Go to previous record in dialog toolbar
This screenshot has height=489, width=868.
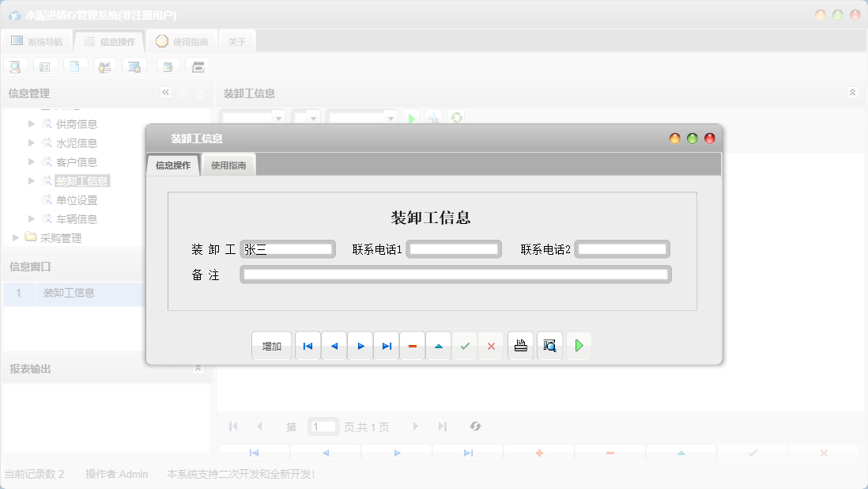334,346
